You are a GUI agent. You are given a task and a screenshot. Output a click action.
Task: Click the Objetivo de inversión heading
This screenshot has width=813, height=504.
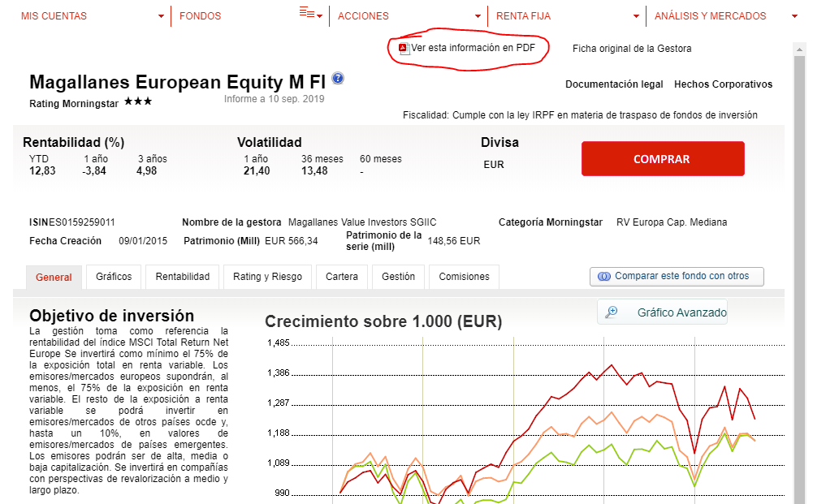tap(111, 316)
